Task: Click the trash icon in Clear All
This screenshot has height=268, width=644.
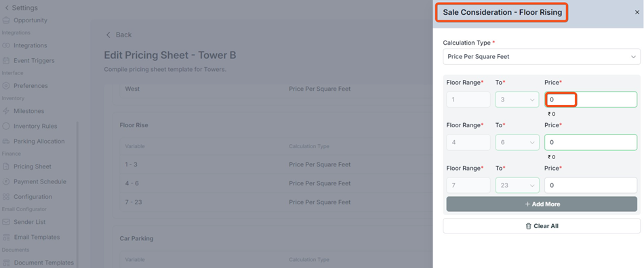Action: click(x=528, y=226)
